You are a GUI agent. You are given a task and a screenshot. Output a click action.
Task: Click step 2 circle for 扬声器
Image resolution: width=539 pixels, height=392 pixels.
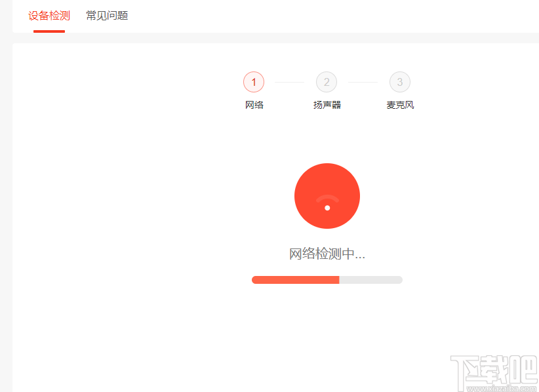point(327,82)
